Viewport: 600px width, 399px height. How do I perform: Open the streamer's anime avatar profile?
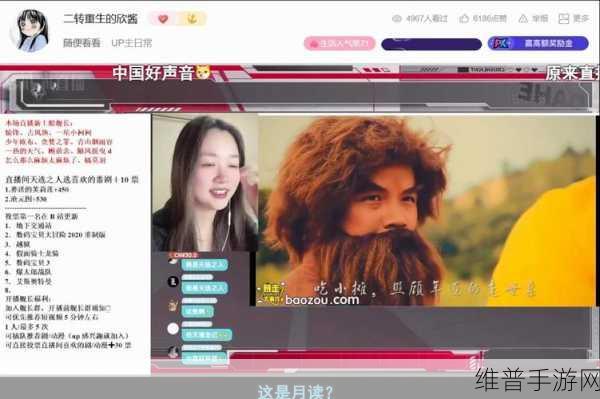[x=30, y=31]
